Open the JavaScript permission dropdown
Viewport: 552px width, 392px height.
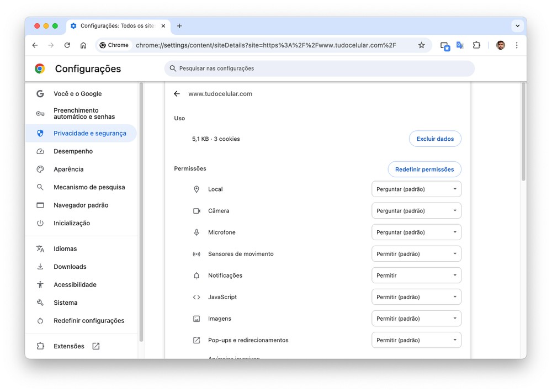point(416,297)
